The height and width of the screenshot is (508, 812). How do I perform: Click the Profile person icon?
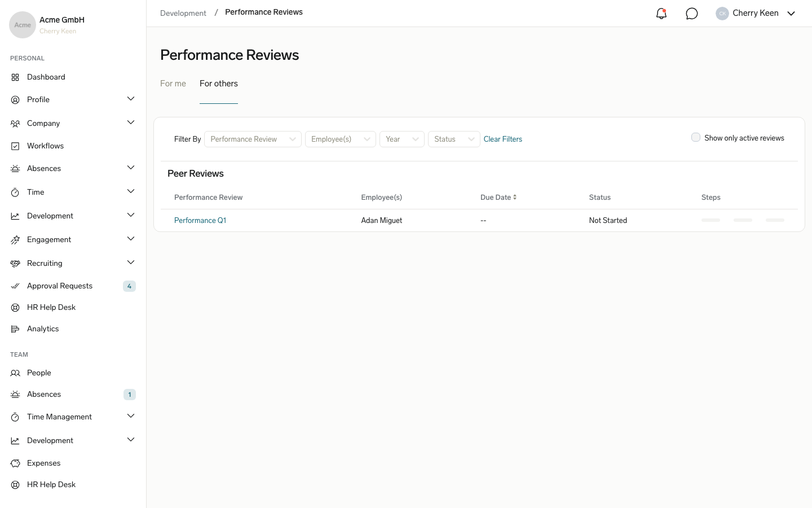pos(15,100)
